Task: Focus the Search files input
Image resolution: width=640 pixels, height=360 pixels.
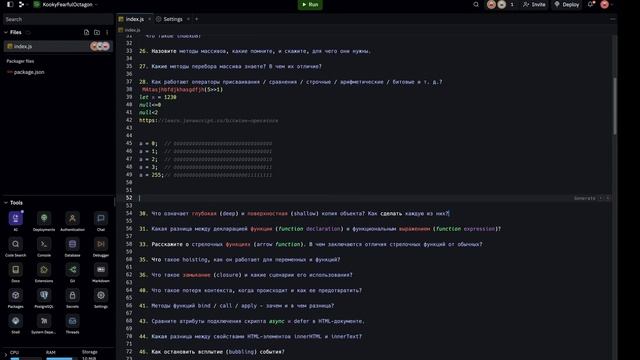Action: (x=58, y=19)
